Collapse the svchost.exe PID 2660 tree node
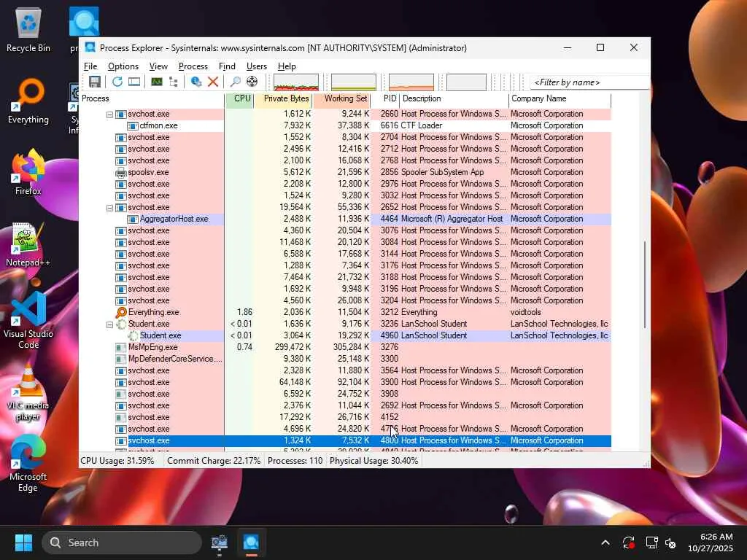 point(109,114)
